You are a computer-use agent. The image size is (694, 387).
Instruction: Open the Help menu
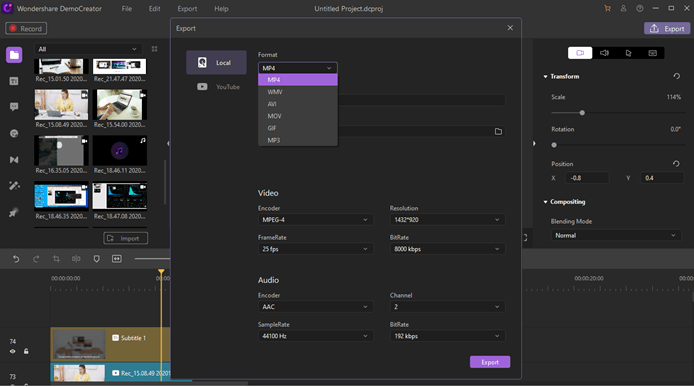(x=221, y=8)
